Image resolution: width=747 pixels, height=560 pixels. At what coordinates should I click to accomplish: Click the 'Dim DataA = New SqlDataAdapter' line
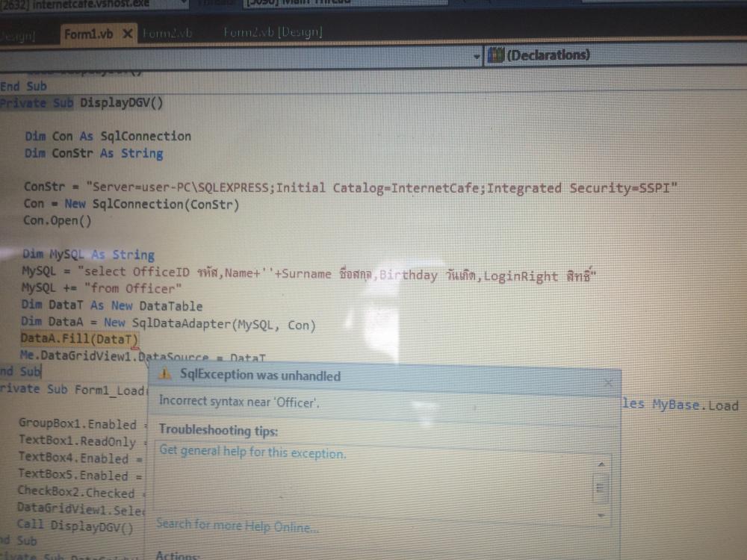pos(168,324)
